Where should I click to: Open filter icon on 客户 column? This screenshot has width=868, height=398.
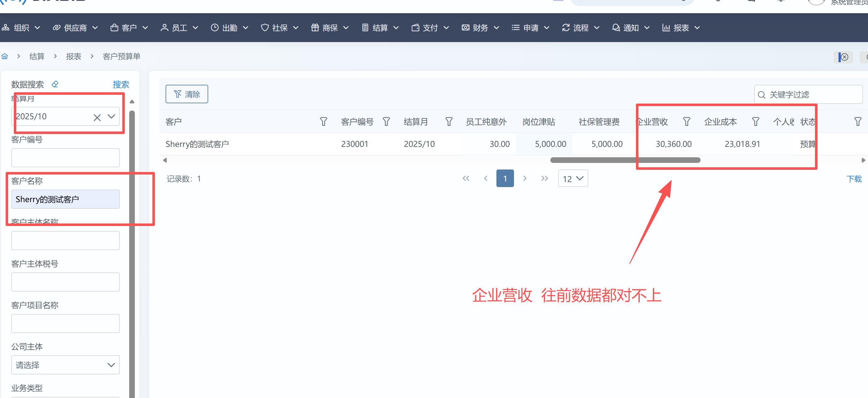[x=323, y=121]
